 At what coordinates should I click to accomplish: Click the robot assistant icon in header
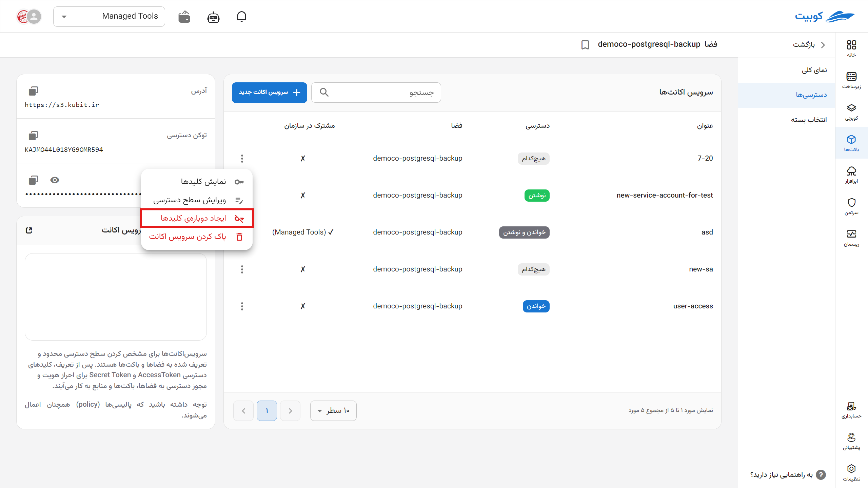pyautogui.click(x=213, y=17)
